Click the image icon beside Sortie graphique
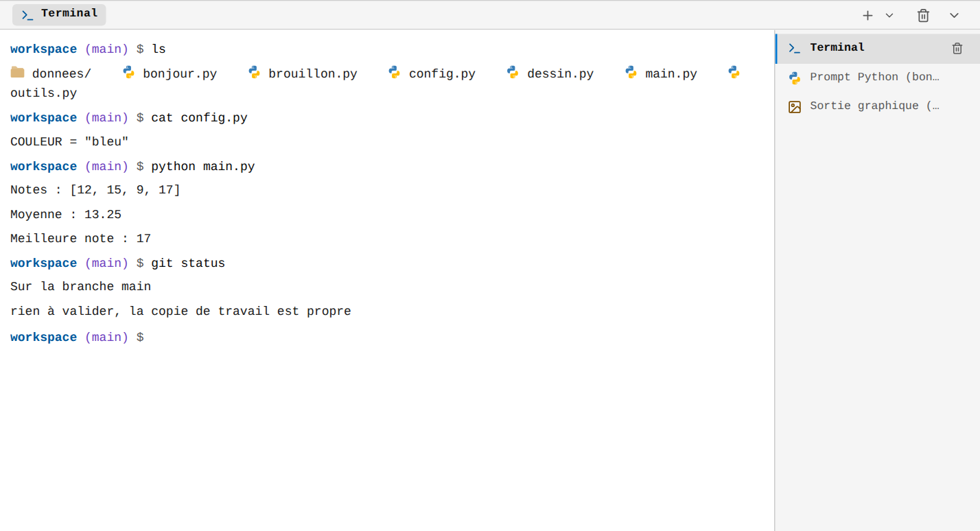This screenshot has height=531, width=980. (795, 106)
